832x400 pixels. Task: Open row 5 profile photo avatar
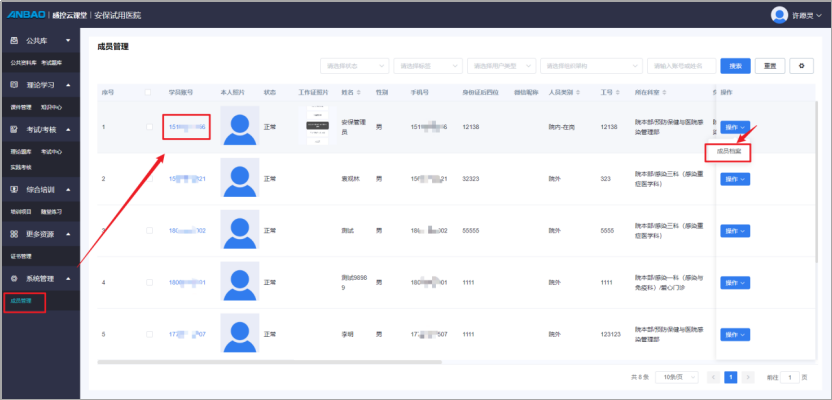pyautogui.click(x=240, y=333)
